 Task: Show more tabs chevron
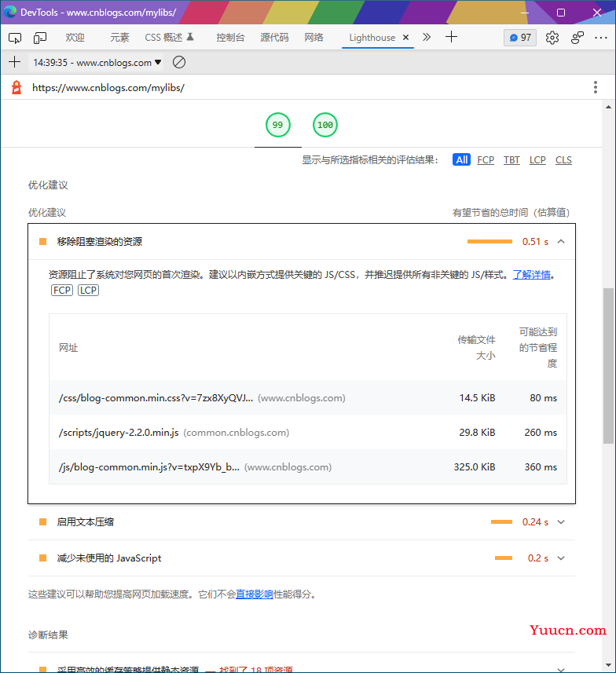tap(426, 38)
